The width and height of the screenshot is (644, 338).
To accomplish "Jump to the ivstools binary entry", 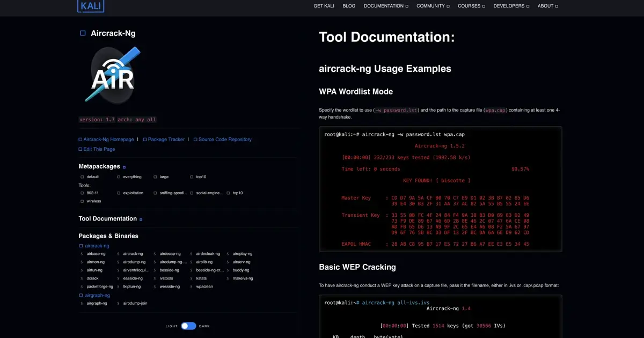I will click(166, 278).
